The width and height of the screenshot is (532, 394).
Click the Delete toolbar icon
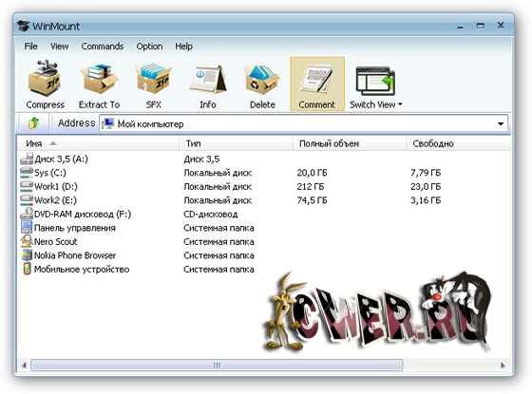262,80
